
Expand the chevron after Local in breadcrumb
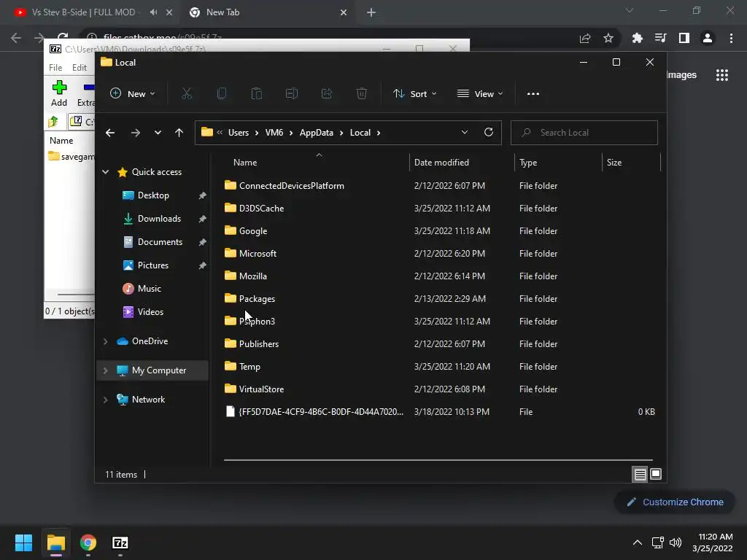[x=379, y=133]
